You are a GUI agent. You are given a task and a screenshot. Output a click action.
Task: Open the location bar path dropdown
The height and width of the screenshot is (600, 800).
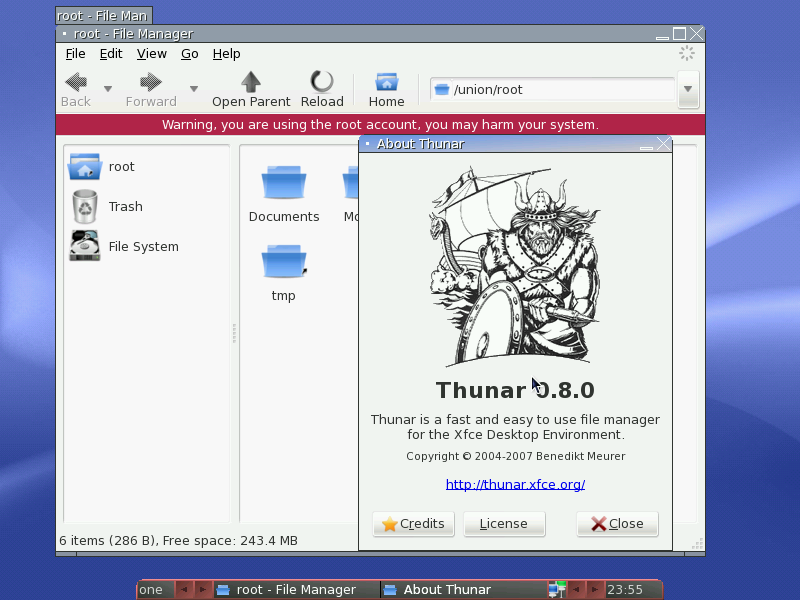[688, 89]
